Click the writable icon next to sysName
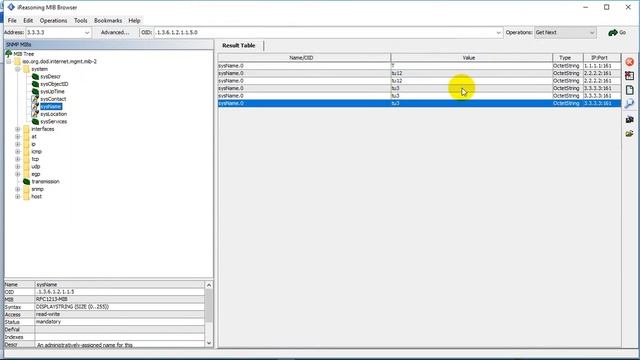This screenshot has width=640, height=360. pos(36,107)
